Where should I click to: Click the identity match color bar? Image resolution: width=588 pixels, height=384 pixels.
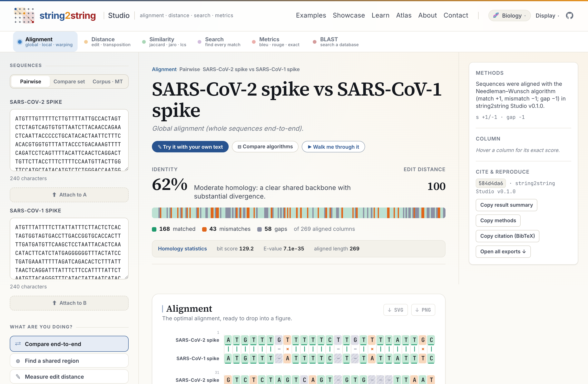(x=298, y=213)
